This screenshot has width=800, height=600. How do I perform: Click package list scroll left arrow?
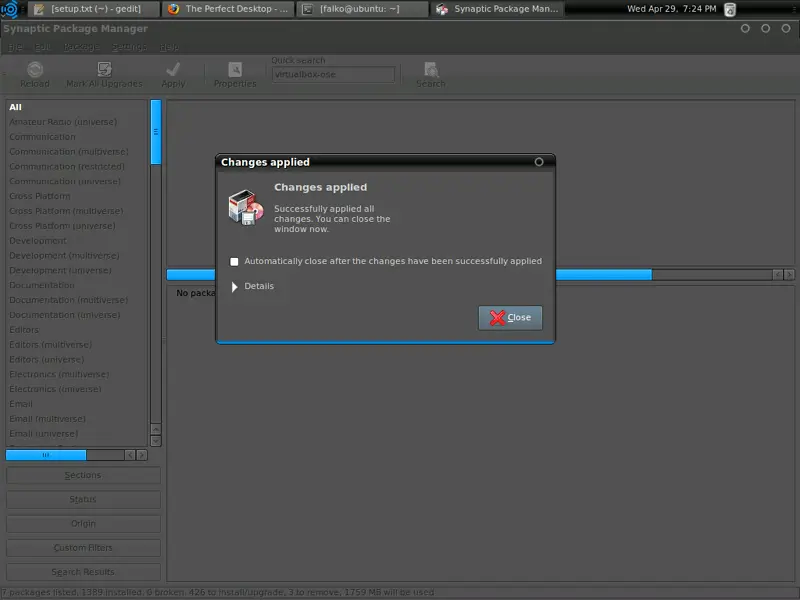click(x=778, y=275)
